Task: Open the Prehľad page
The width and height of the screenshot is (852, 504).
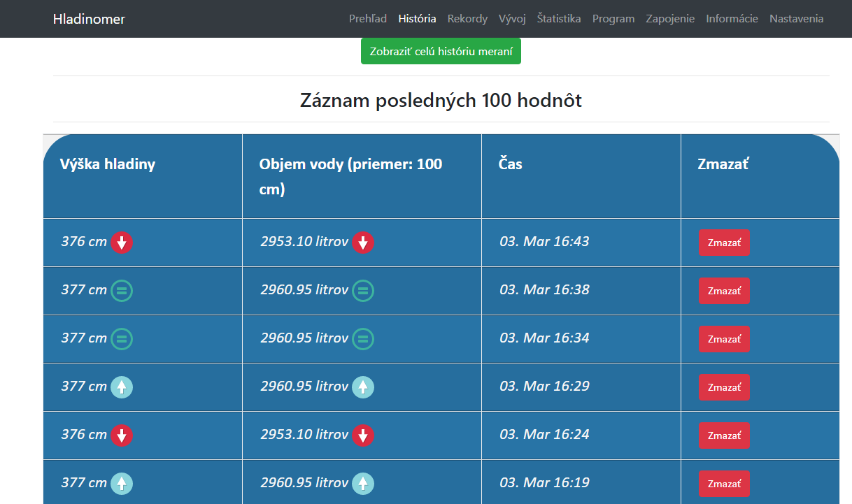Action: tap(368, 19)
